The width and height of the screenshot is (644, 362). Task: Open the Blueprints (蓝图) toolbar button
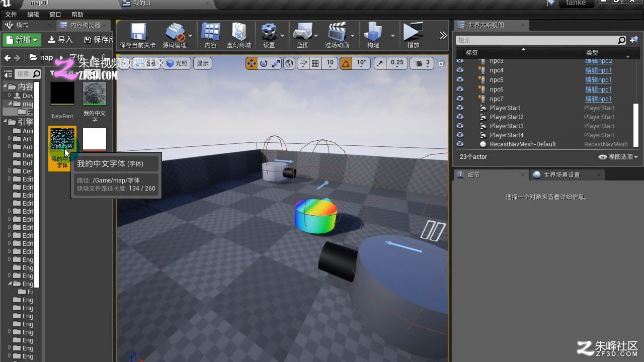(x=303, y=36)
